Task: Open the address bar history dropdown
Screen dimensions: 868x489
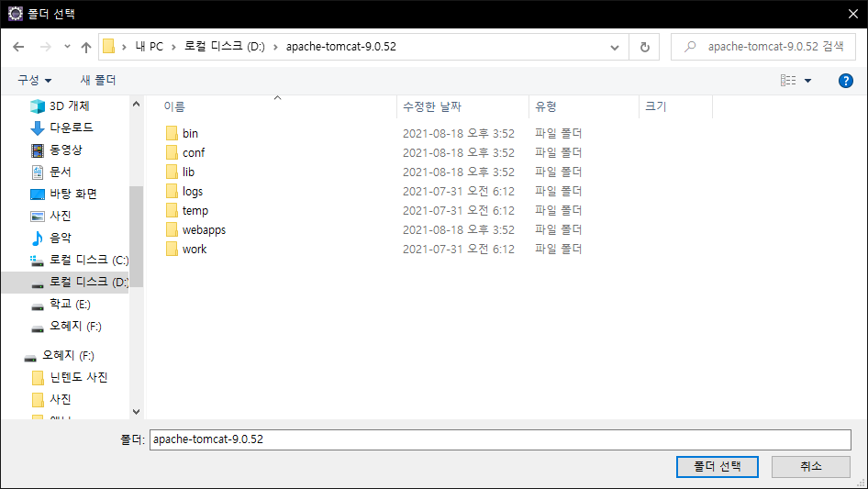Action: click(x=615, y=47)
